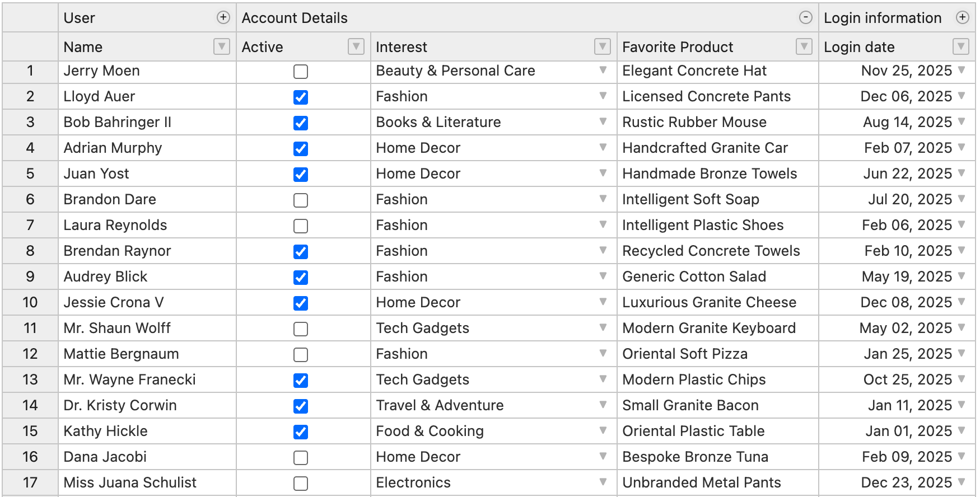The image size is (980, 497).
Task: Select row number 10 header
Action: 30,302
